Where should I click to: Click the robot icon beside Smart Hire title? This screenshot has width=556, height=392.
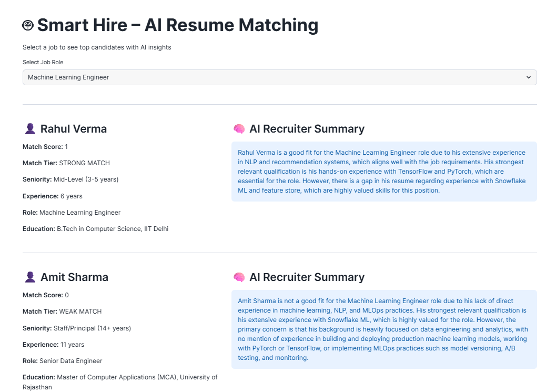point(28,25)
